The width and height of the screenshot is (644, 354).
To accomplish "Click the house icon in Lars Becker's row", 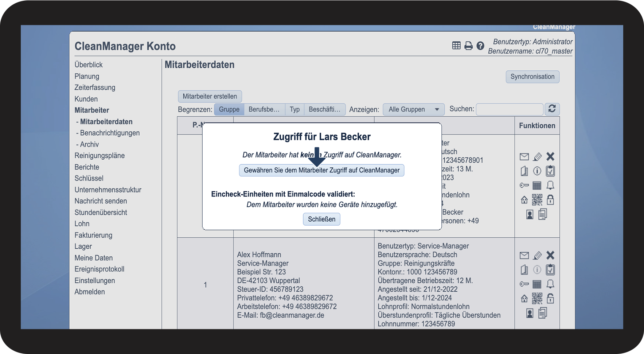I will pos(524,200).
